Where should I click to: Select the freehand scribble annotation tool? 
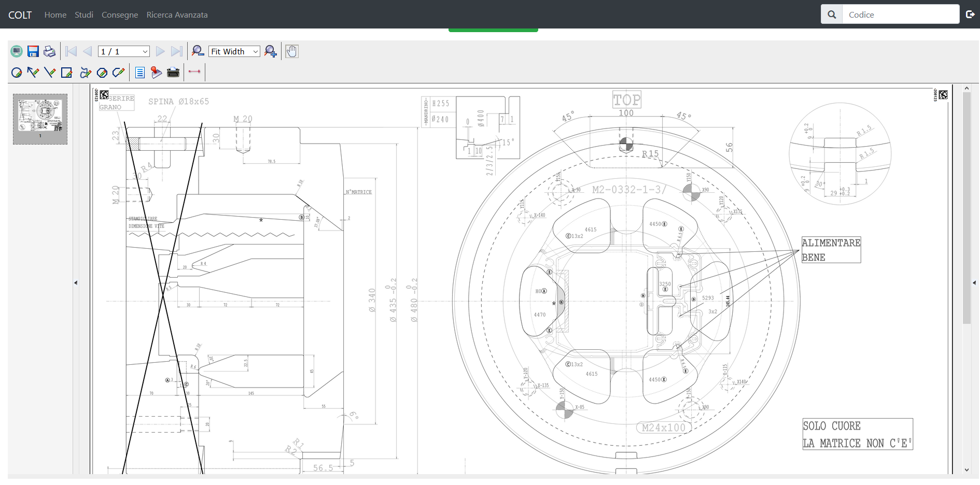tap(86, 73)
